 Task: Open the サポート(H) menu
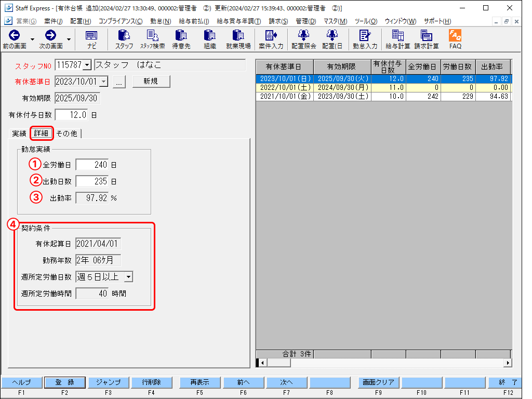[437, 21]
